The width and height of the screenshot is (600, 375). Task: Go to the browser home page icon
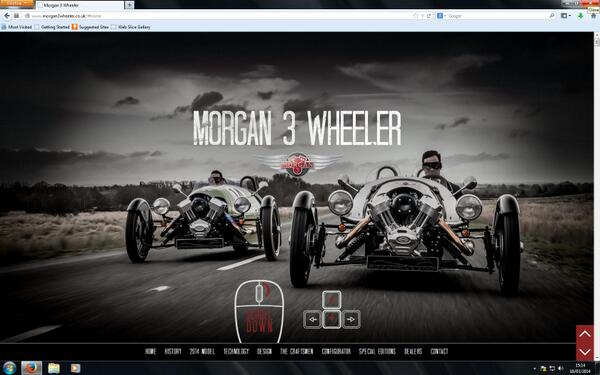(x=594, y=16)
